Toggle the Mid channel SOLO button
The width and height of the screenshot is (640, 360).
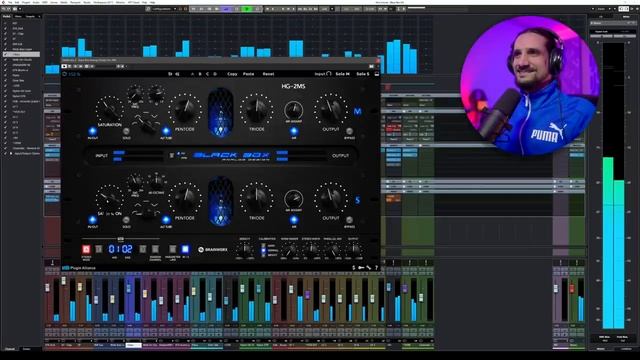click(126, 131)
